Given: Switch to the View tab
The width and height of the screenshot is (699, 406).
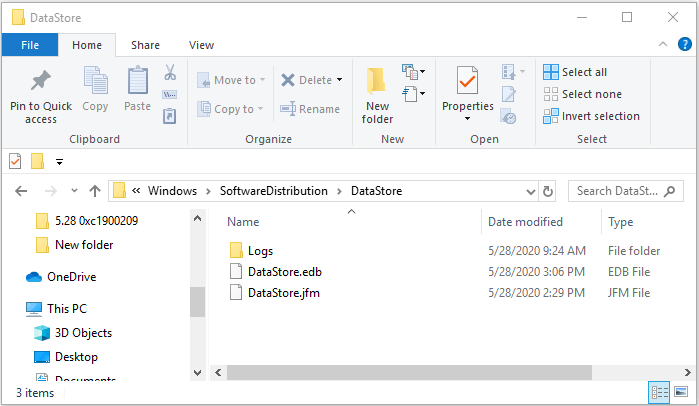Looking at the screenshot, I should [201, 45].
